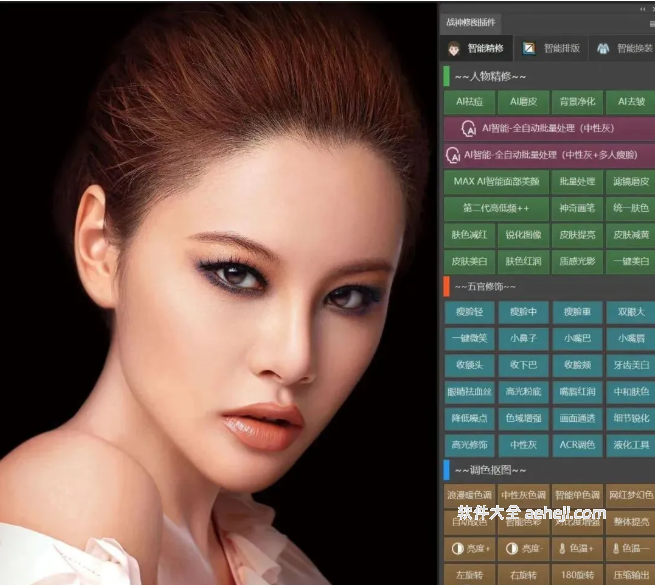The height and width of the screenshot is (585, 656).
Task: Collapse the panel using double-arrow icon
Action: (643, 8)
